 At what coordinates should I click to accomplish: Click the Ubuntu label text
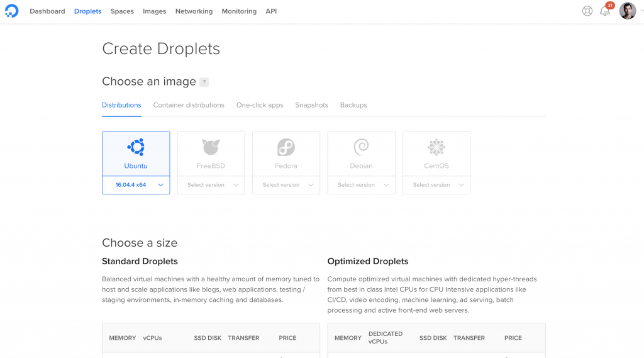pos(136,166)
